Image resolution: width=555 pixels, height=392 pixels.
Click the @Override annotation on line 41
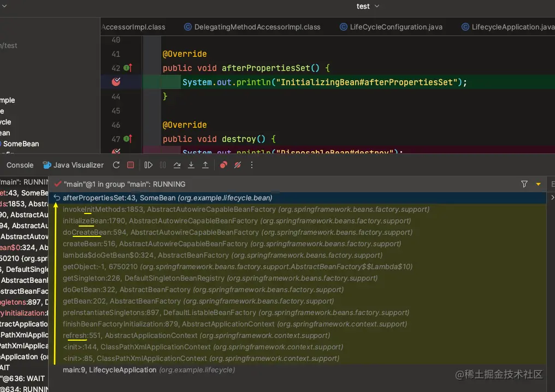[185, 54]
